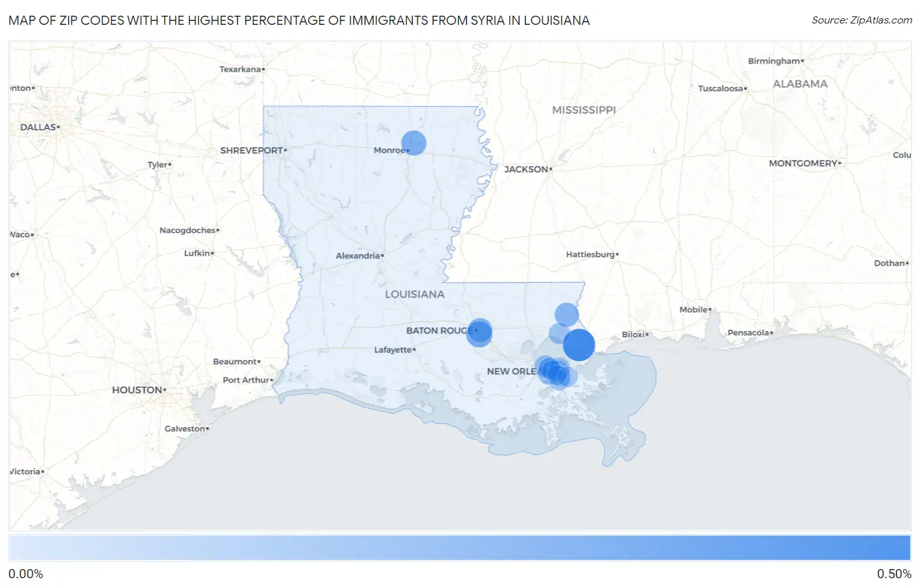The image size is (920, 588).
Task: Click the largest dark blue bubble near Biloxi
Action: point(579,345)
